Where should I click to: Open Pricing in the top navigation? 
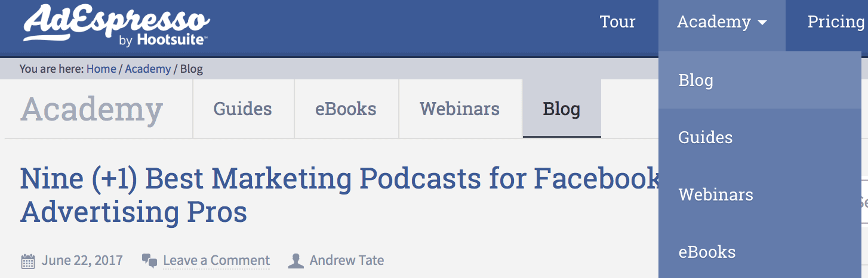pos(835,22)
